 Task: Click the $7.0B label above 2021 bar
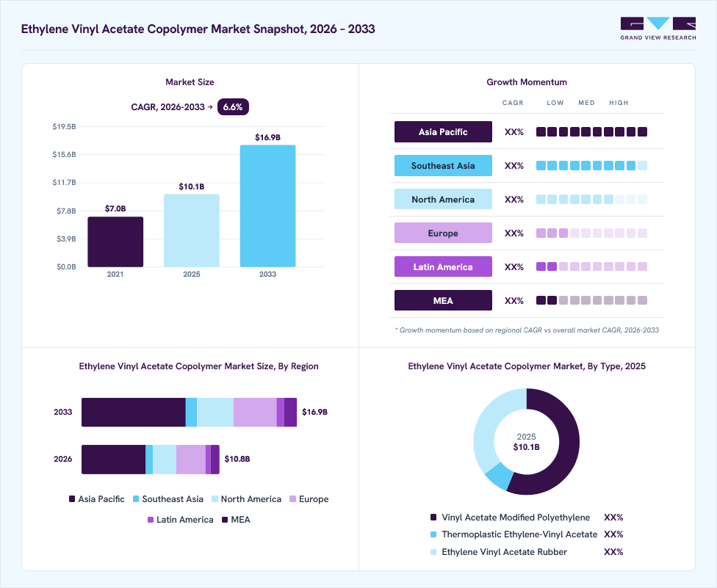pyautogui.click(x=115, y=208)
